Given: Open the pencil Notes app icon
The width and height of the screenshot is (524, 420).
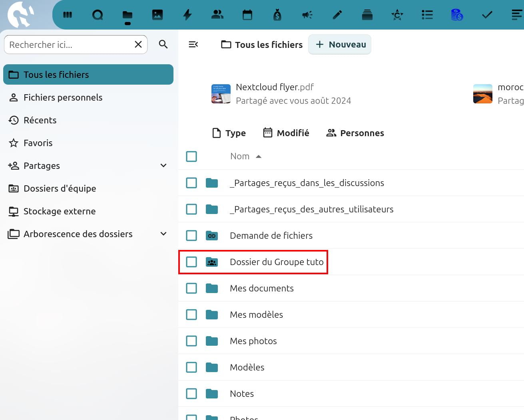Looking at the screenshot, I should click(x=337, y=15).
